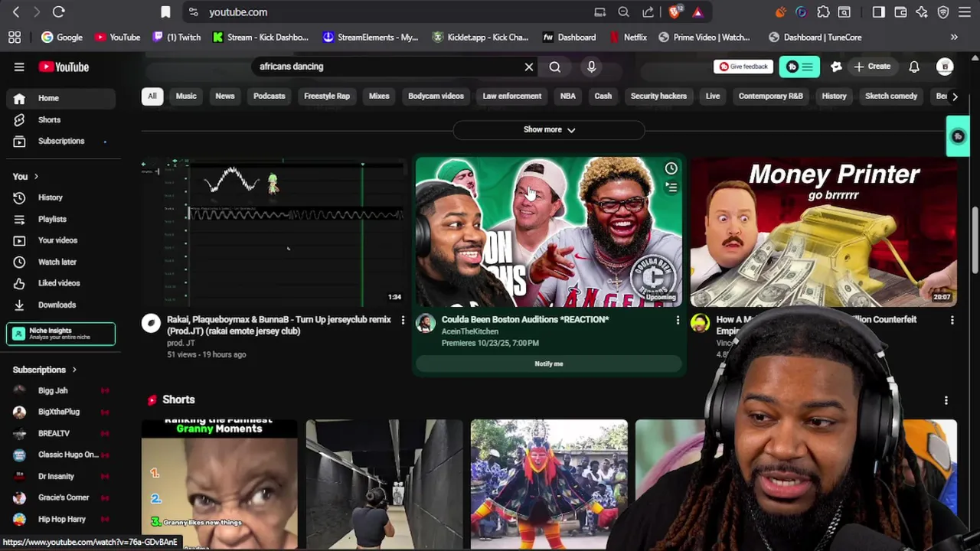This screenshot has height=551, width=980.
Task: Add Coulda Been Boston video to Watch later
Action: tap(671, 168)
